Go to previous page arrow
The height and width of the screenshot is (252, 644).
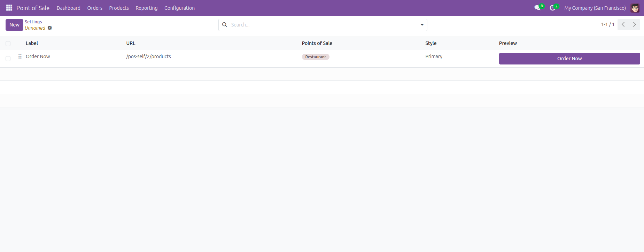623,24
